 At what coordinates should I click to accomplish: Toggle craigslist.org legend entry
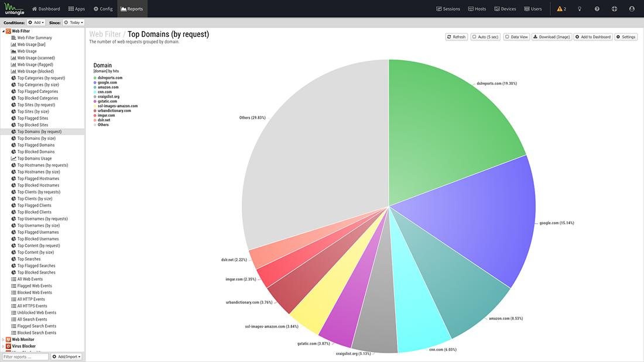[x=107, y=96]
